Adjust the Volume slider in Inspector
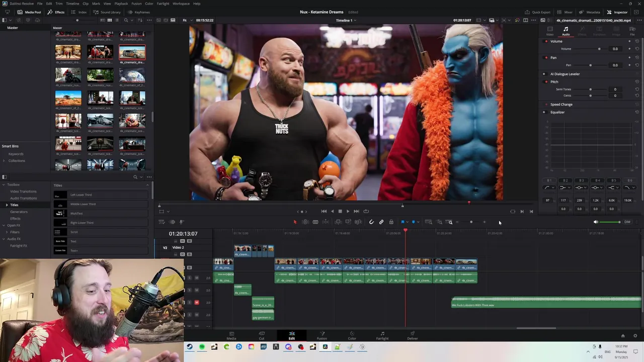Image resolution: width=644 pixels, height=362 pixels. click(x=599, y=49)
